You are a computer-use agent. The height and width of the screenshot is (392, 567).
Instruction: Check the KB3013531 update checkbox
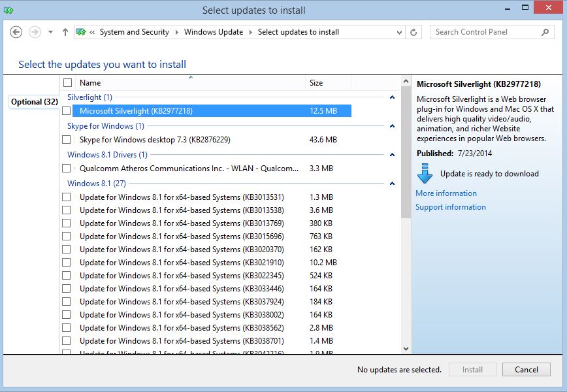click(x=67, y=197)
